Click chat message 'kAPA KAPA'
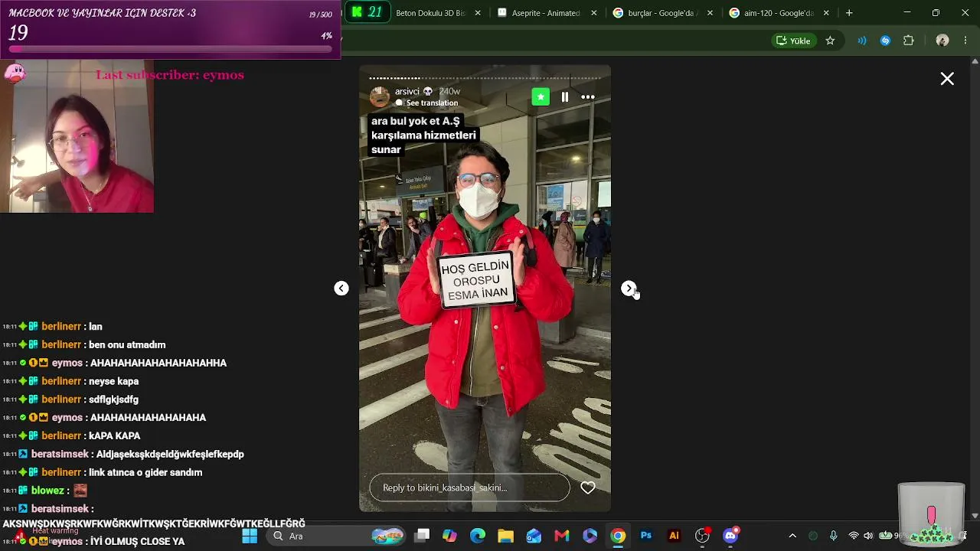Viewport: 980px width, 551px height. (x=115, y=435)
